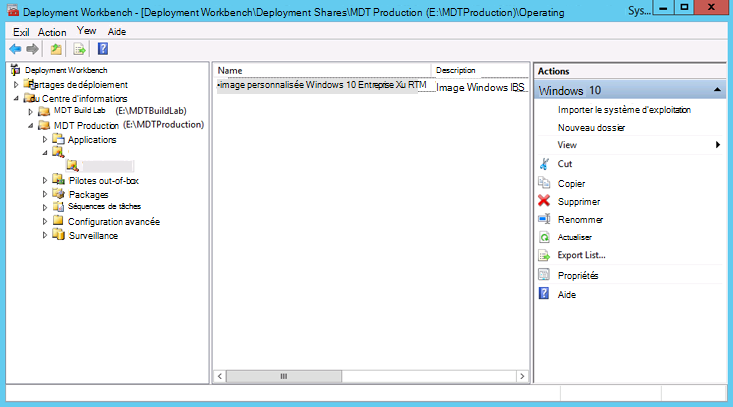Screen dimensions: 733x407
Task: Click the Supprimer action label
Action: point(579,201)
